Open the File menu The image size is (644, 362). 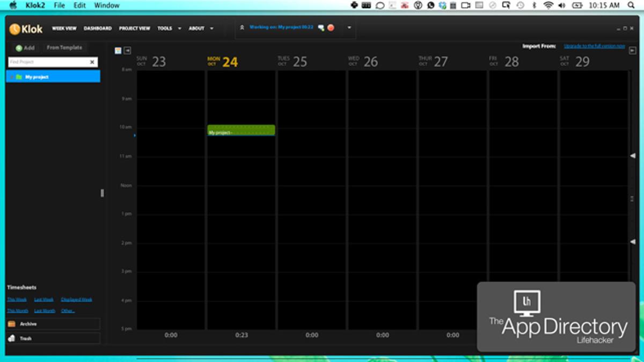point(59,5)
